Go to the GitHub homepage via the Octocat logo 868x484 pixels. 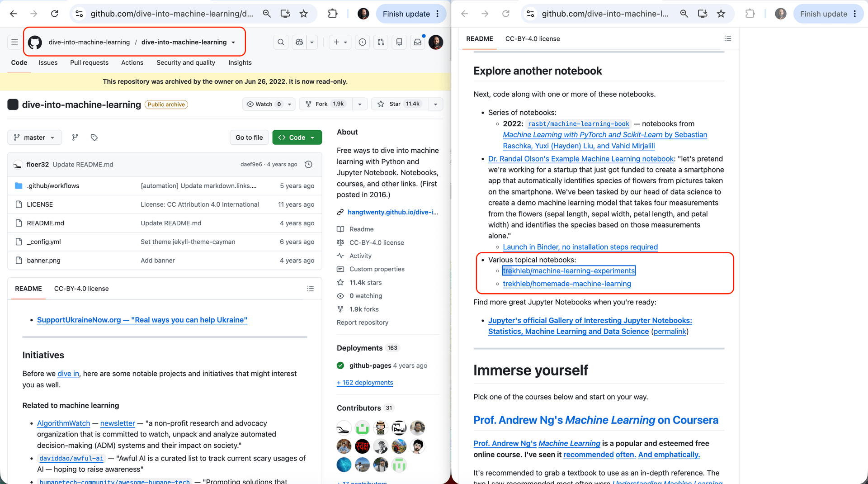click(35, 42)
